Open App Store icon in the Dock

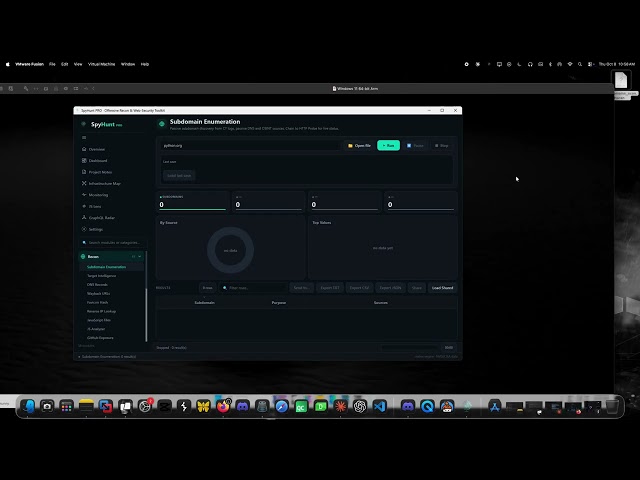pos(495,406)
